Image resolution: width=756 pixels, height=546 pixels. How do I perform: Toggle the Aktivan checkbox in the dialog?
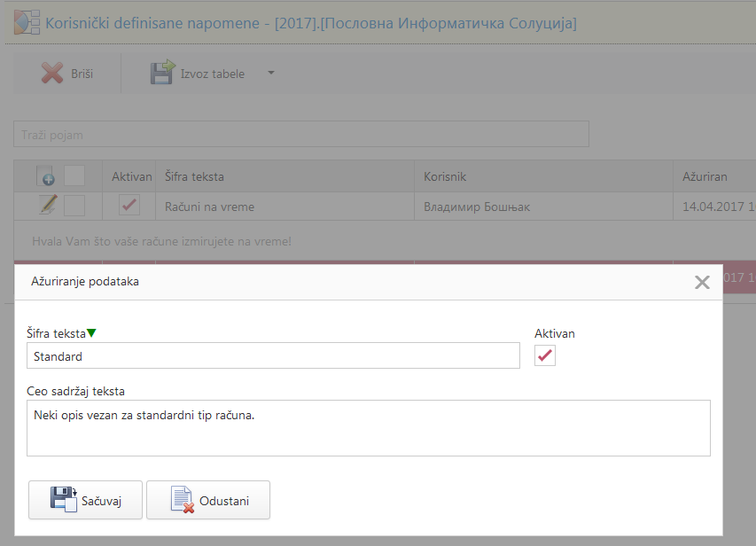(545, 355)
